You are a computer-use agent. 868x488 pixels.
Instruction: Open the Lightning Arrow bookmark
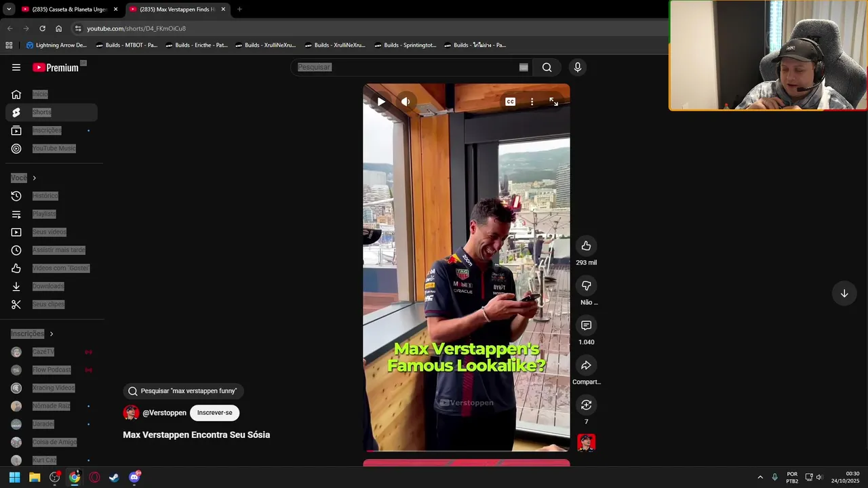(56, 45)
